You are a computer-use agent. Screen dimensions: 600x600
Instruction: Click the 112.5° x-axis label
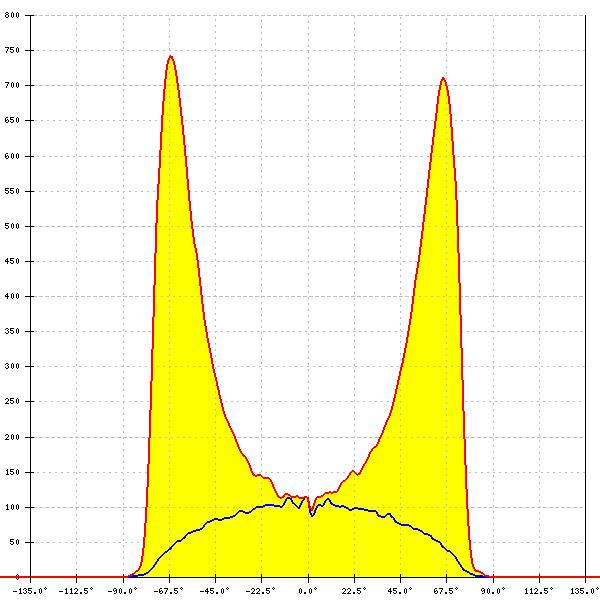point(539,591)
